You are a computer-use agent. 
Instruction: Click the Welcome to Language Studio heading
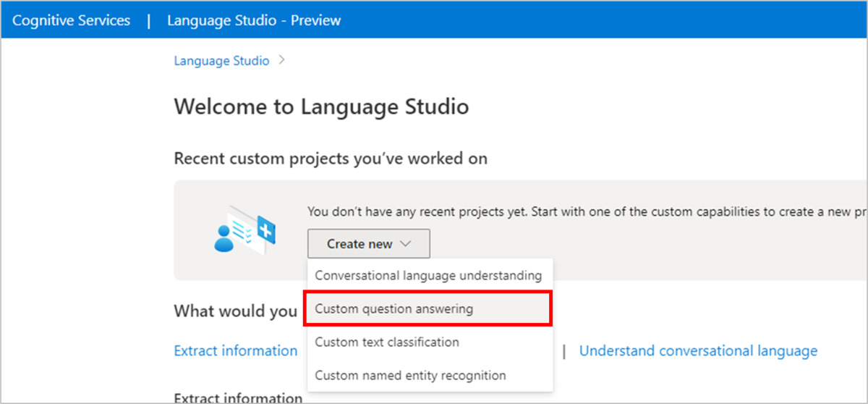pos(321,107)
